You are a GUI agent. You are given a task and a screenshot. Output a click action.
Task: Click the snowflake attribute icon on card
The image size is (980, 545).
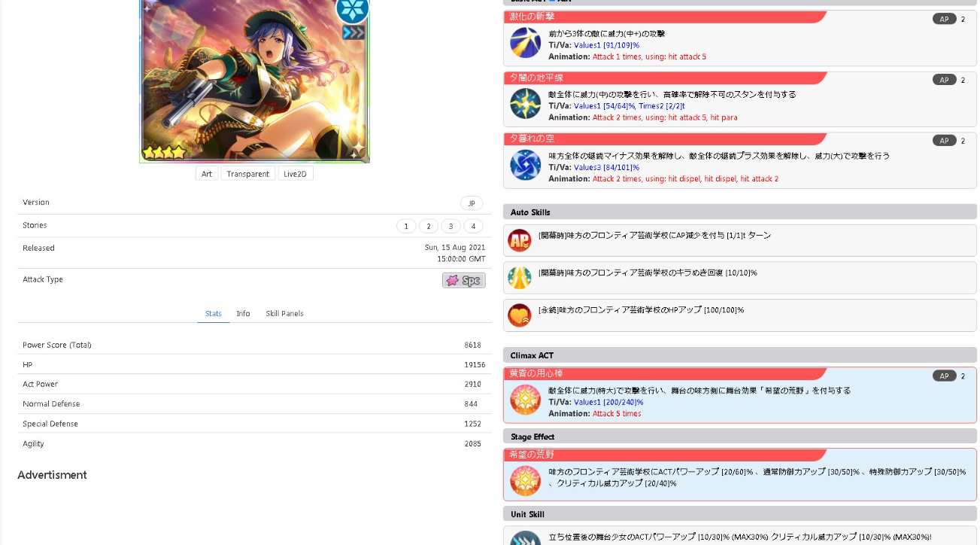tap(352, 10)
